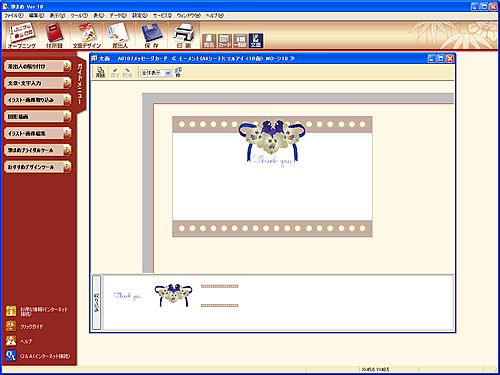This screenshot has height=375, width=500.
Task: Click the 枠 frame icon beside zoom dropdown
Action: point(178,72)
